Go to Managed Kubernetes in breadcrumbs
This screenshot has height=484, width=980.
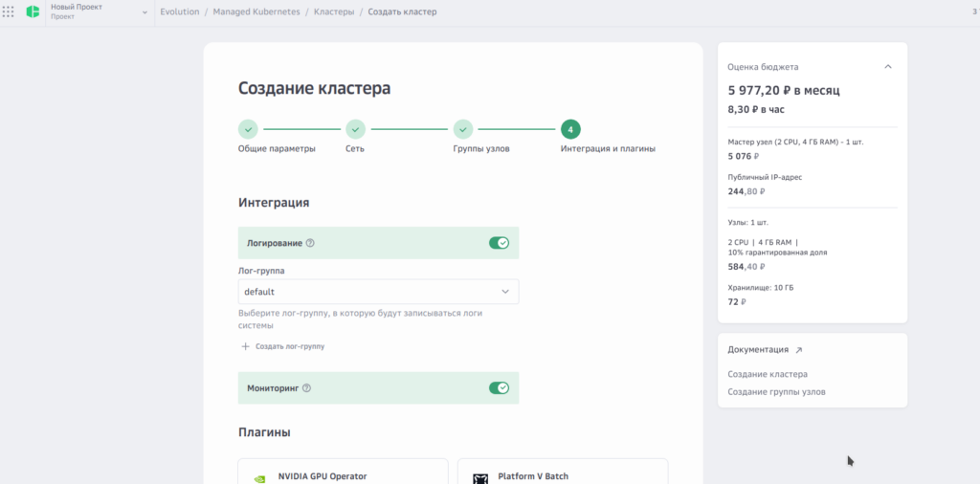(257, 12)
